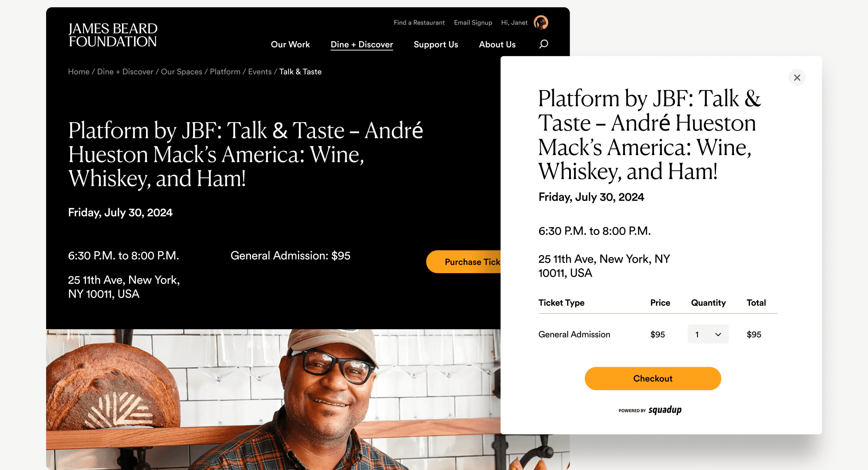Click Our Spaces breadcrumb link

click(181, 71)
